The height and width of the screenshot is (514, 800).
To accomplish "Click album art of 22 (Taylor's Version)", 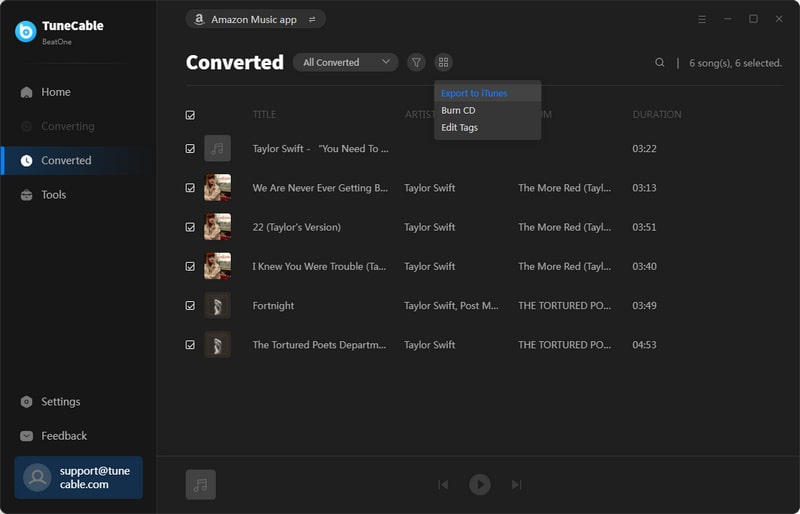I will point(217,227).
